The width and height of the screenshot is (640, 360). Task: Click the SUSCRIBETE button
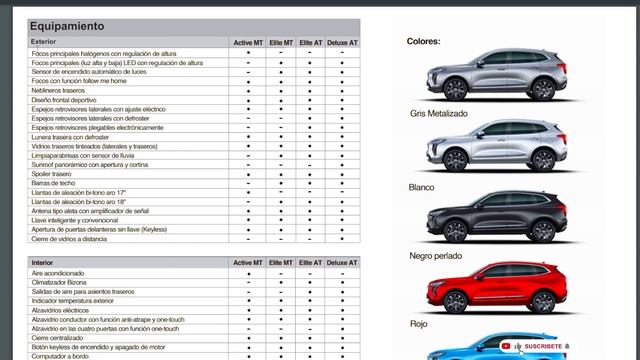[x=543, y=346]
